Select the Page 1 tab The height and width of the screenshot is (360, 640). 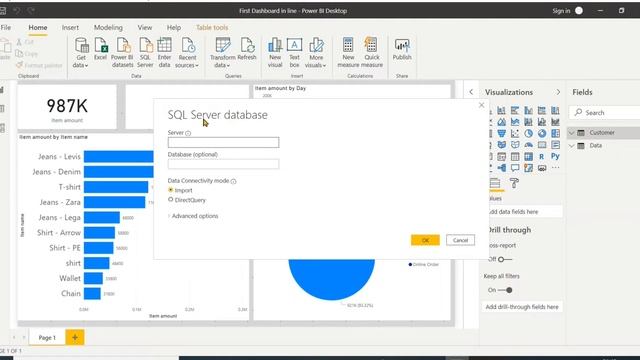pos(47,338)
